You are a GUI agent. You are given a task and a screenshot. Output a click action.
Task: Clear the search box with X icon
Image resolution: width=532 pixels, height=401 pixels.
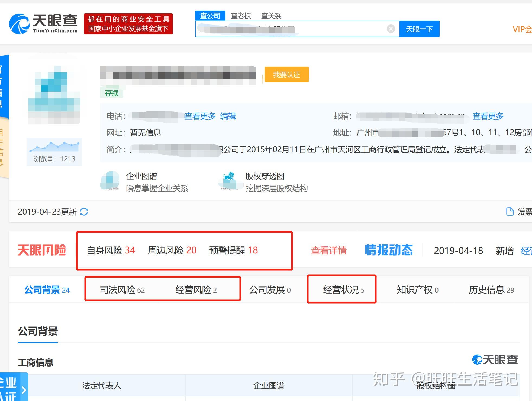[x=391, y=29]
